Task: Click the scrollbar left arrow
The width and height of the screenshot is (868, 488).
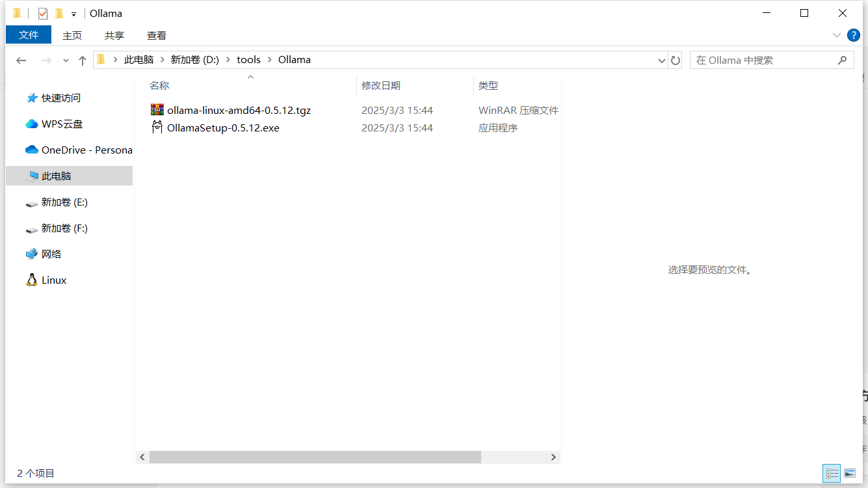Action: tap(143, 457)
